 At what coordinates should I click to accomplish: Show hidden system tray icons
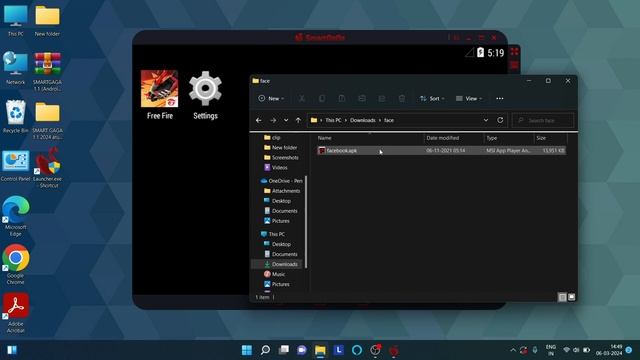click(x=513, y=350)
